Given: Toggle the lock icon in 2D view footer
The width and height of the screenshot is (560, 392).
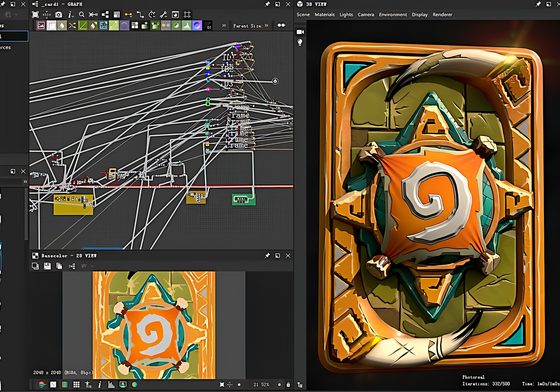Looking at the screenshot, I should point(288,384).
